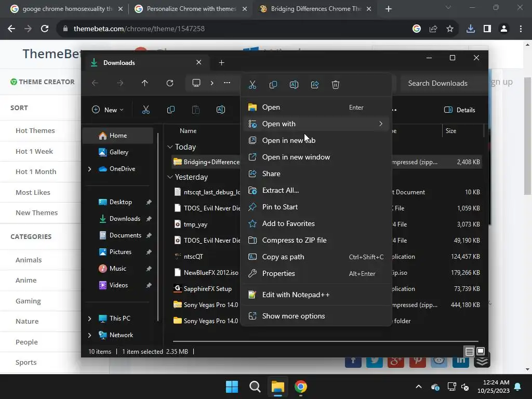The image size is (532, 399).
Task: Toggle the Details pane button
Action: click(x=460, y=110)
